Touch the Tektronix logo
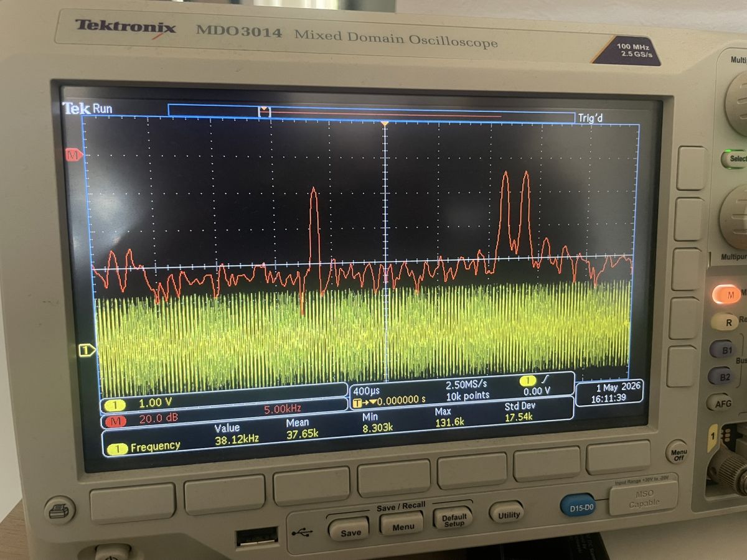The image size is (747, 560). (x=125, y=27)
